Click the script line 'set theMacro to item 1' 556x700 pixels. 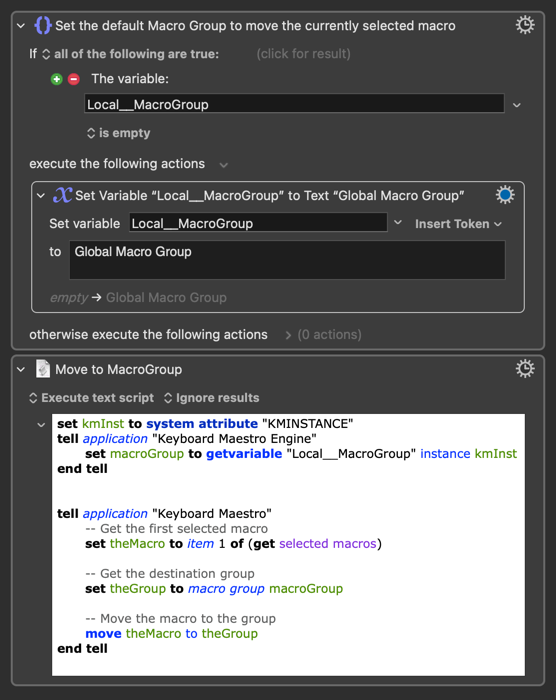(x=233, y=543)
